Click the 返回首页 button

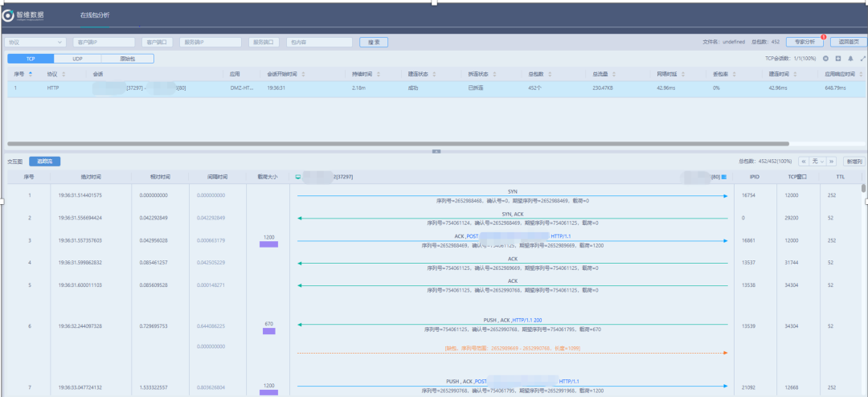[x=848, y=42]
